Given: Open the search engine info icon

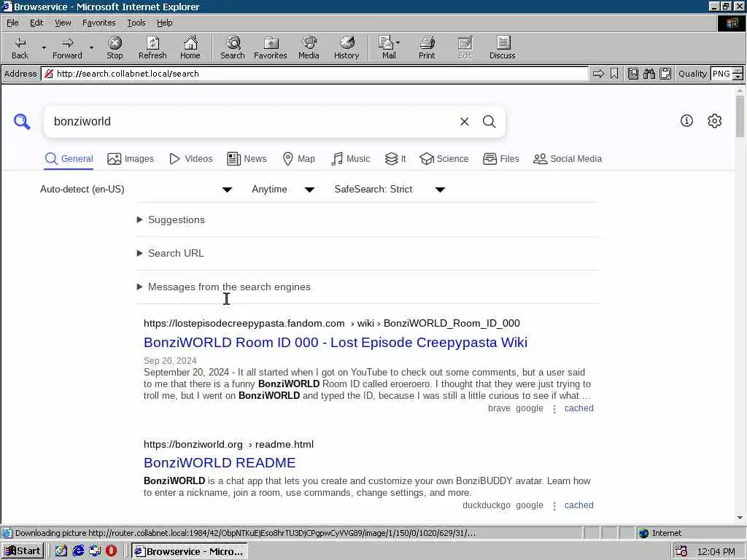Looking at the screenshot, I should [x=686, y=121].
